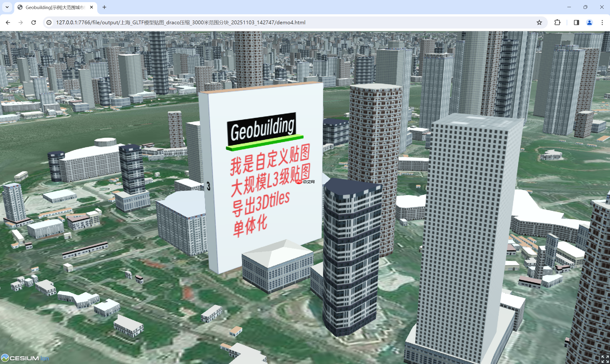The width and height of the screenshot is (610, 364).
Task: Reload the current page
Action: coord(34,22)
